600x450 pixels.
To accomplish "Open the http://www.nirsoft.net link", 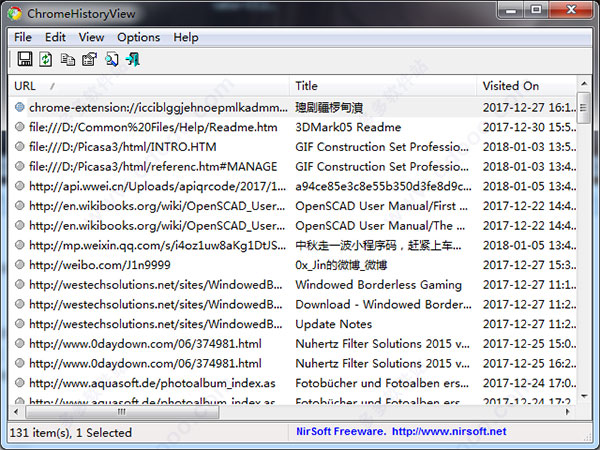I will point(449,432).
